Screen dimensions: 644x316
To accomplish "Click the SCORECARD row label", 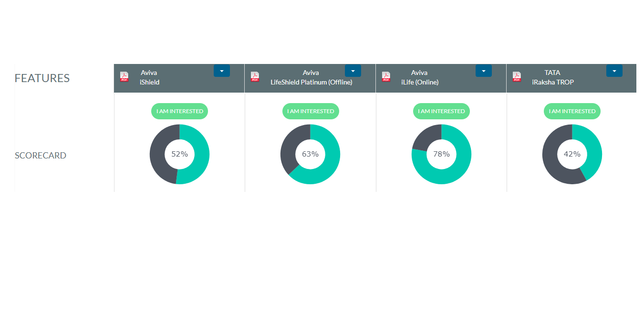I will [x=41, y=156].
